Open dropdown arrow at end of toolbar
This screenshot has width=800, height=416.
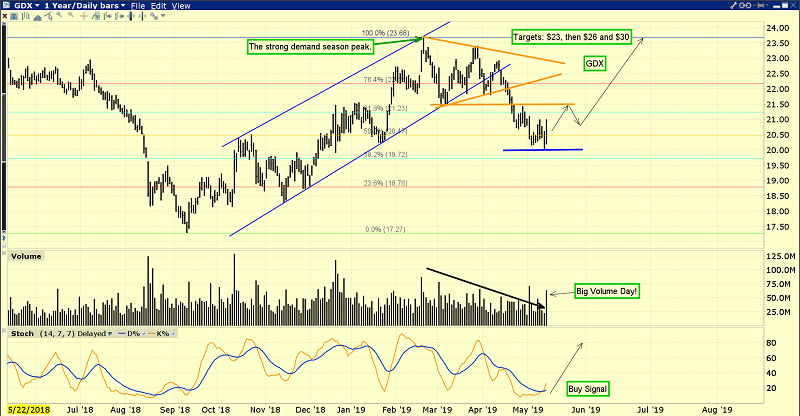click(x=163, y=16)
